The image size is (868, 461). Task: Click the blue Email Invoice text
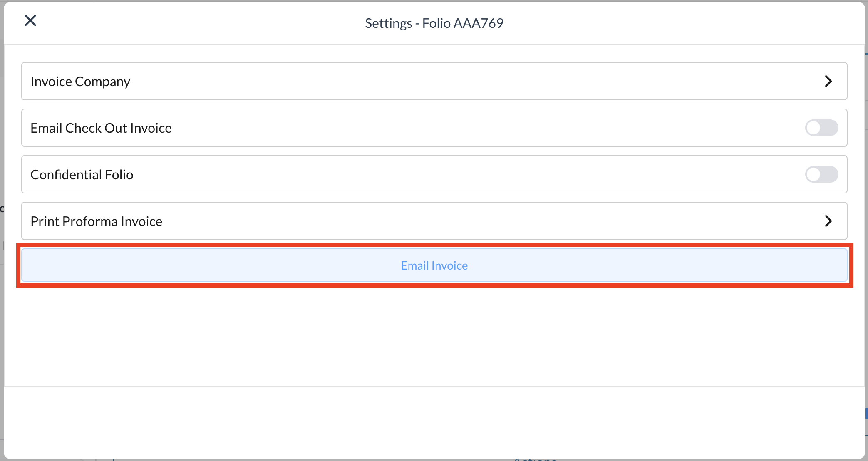[x=434, y=265]
